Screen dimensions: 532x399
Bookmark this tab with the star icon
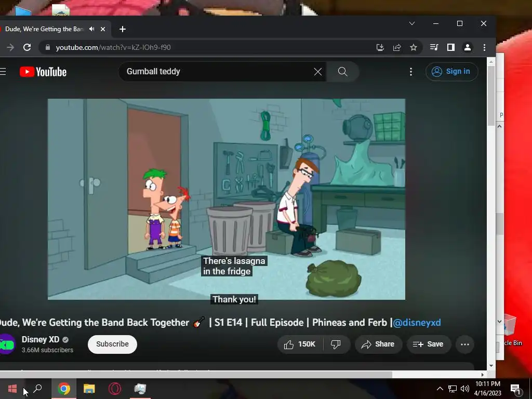[413, 47]
